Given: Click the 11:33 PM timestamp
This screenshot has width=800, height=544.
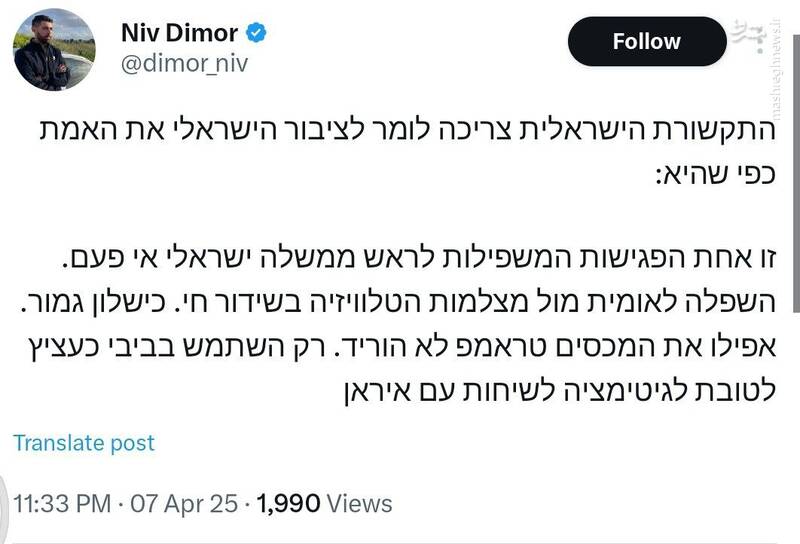Looking at the screenshot, I should click(60, 503).
